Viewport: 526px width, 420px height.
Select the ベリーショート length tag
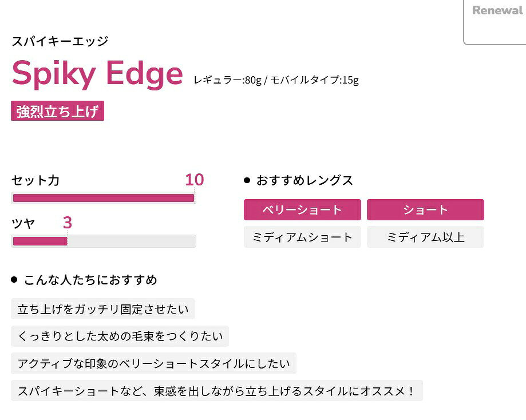point(302,209)
